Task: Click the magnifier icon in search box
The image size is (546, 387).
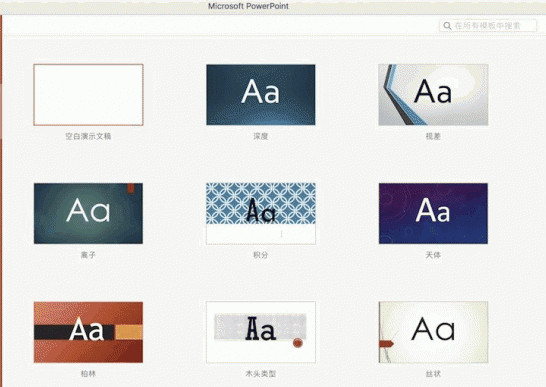Action: pos(447,26)
